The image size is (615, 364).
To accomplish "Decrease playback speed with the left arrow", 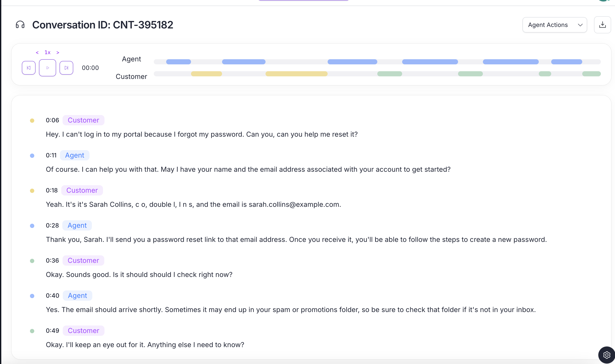I will (x=37, y=52).
